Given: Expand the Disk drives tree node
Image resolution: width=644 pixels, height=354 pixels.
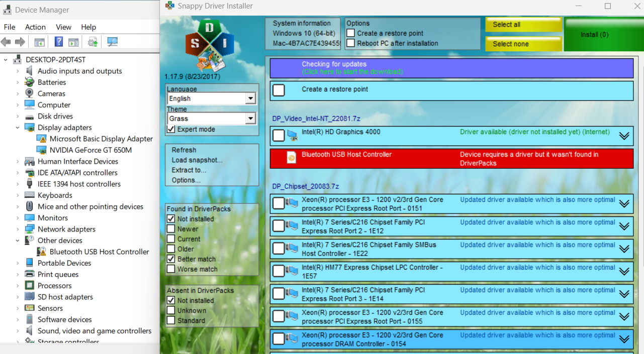Looking at the screenshot, I should click(x=18, y=116).
